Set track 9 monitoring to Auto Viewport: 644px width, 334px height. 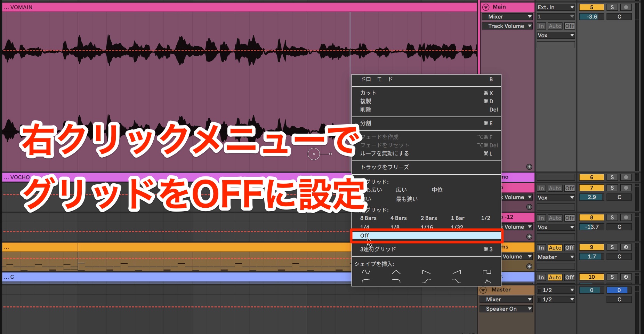[x=555, y=248]
